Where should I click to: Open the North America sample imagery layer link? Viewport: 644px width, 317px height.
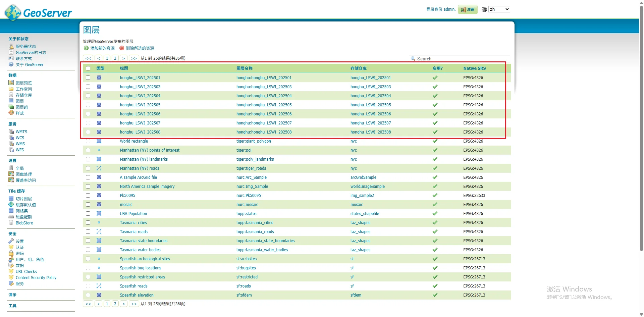tap(147, 187)
